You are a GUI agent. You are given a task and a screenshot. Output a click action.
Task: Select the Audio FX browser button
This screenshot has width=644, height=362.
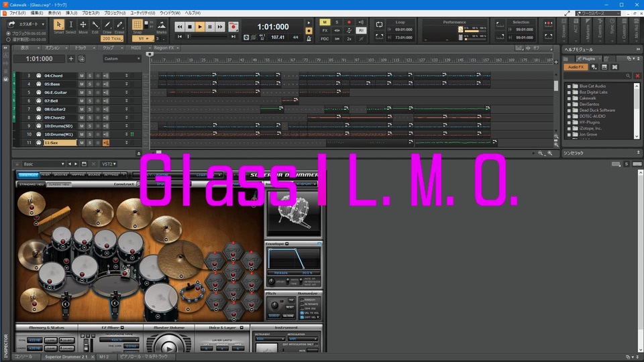pyautogui.click(x=576, y=67)
